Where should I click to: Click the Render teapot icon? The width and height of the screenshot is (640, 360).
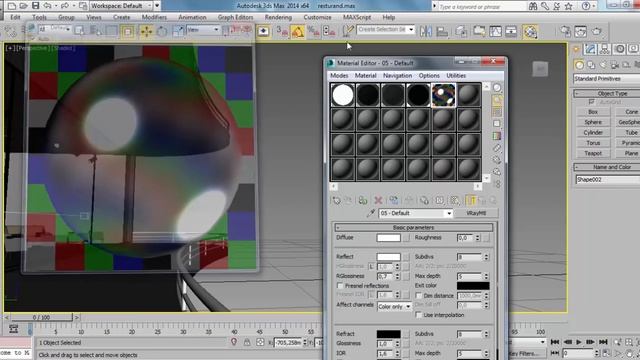click(x=596, y=31)
